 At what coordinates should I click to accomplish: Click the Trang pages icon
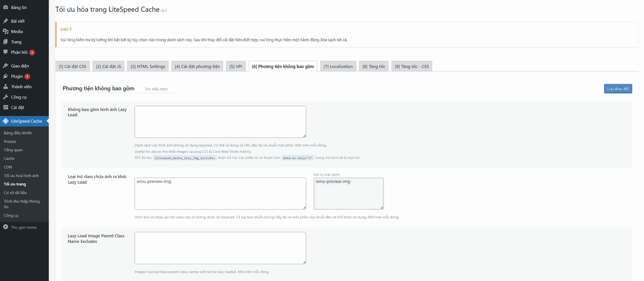pyautogui.click(x=5, y=42)
